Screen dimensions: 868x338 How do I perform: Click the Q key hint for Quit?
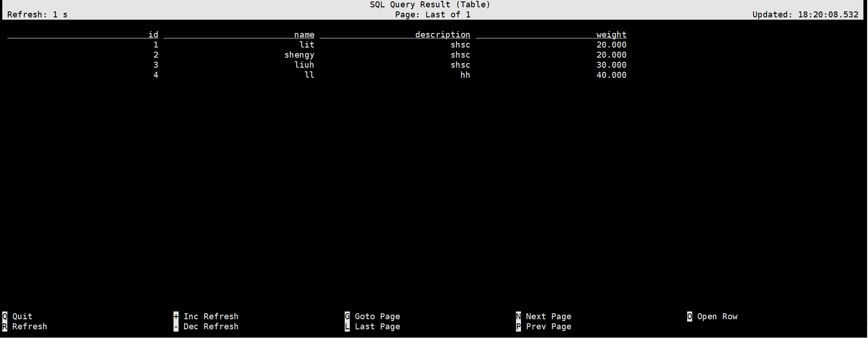coord(5,317)
